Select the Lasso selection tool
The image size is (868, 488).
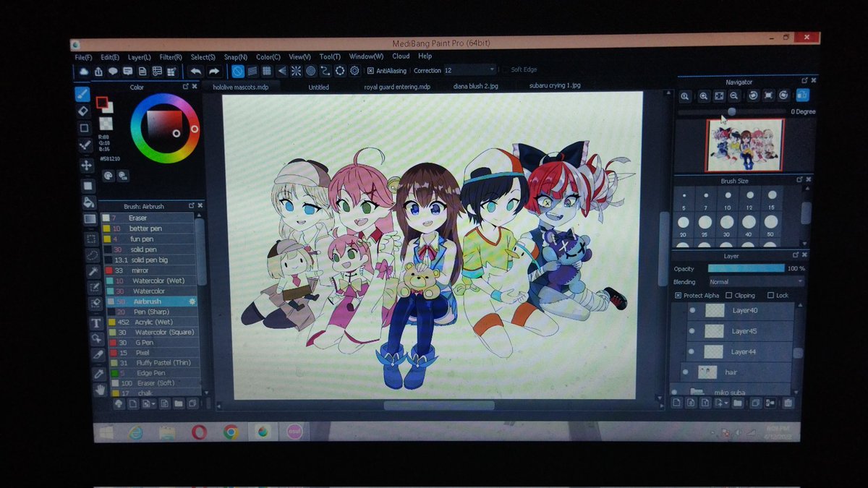[93, 254]
